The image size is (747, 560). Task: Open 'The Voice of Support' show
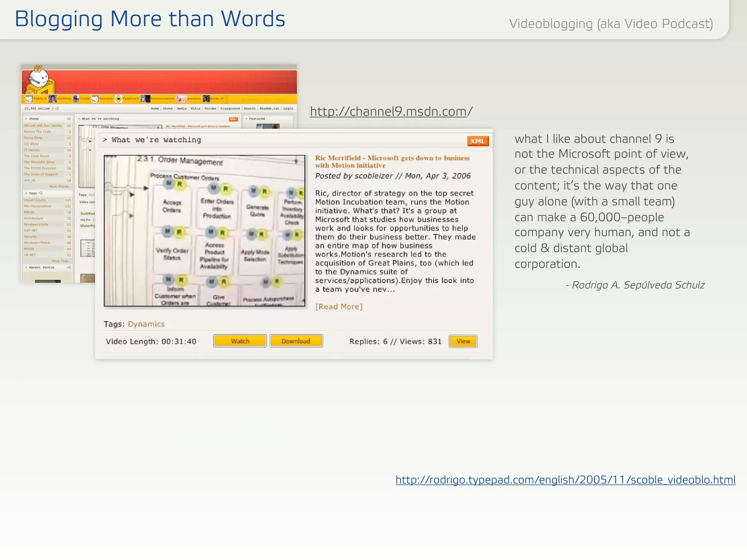tap(41, 174)
